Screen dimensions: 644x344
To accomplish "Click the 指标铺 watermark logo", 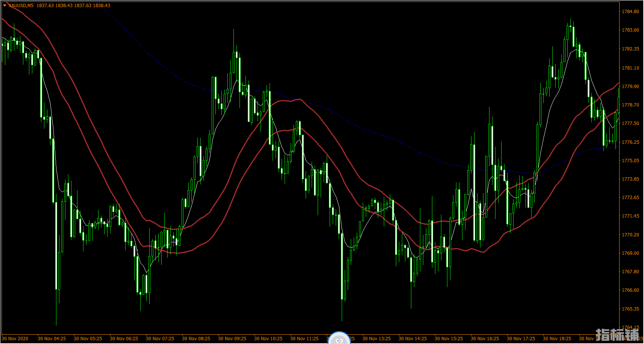I will [617, 334].
